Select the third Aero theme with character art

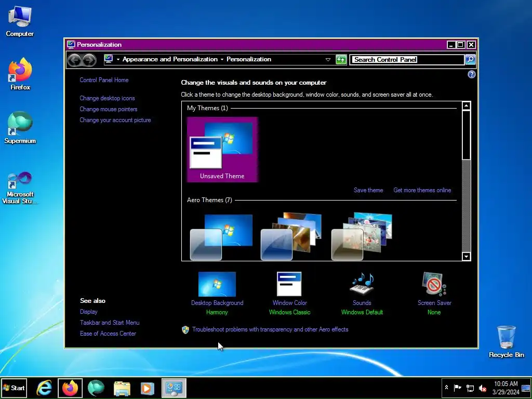[x=362, y=237]
